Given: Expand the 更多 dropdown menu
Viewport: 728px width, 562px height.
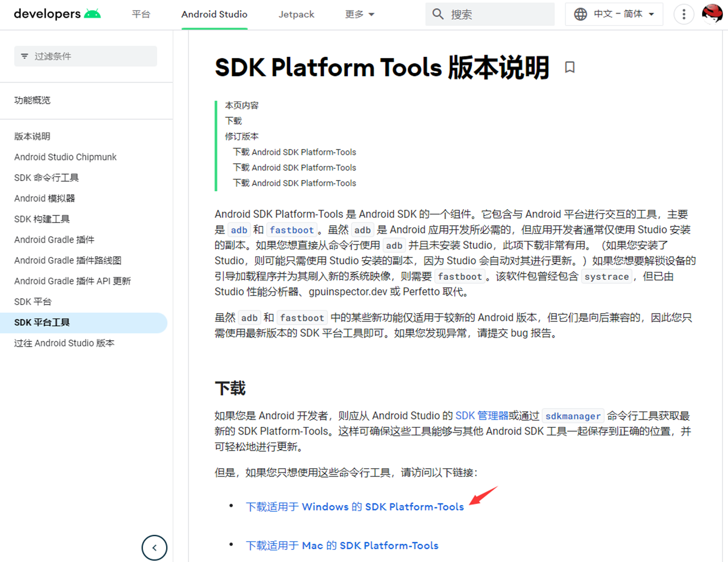Looking at the screenshot, I should pyautogui.click(x=360, y=14).
